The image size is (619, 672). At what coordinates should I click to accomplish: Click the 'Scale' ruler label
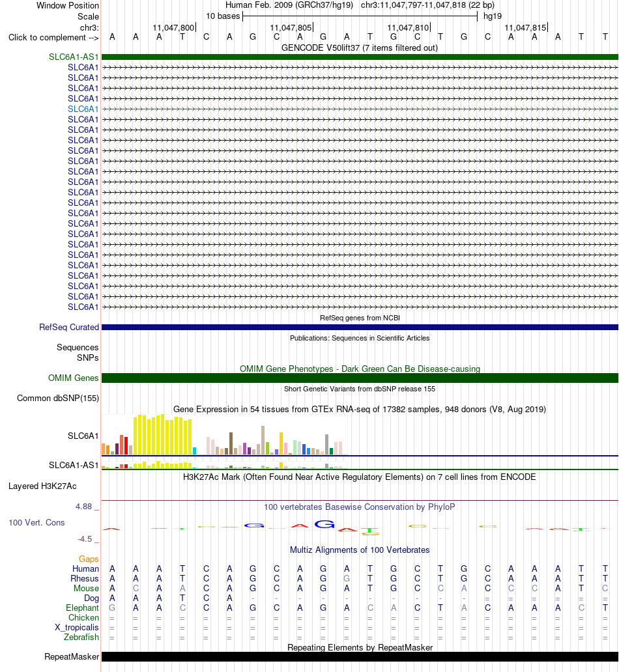point(89,17)
